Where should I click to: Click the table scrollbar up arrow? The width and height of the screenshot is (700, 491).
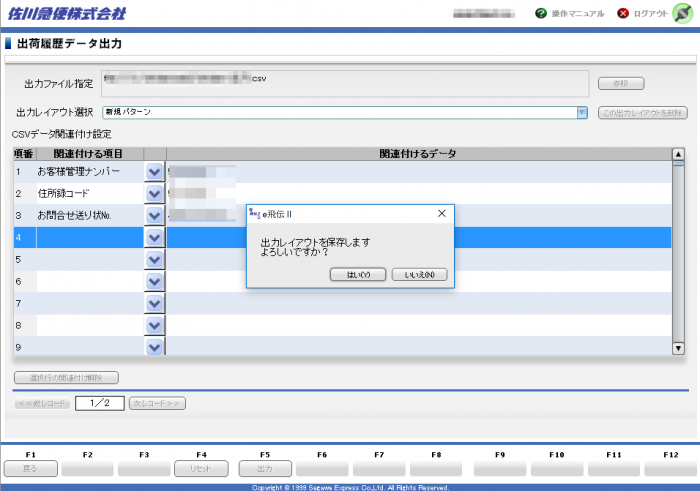pyautogui.click(x=678, y=154)
